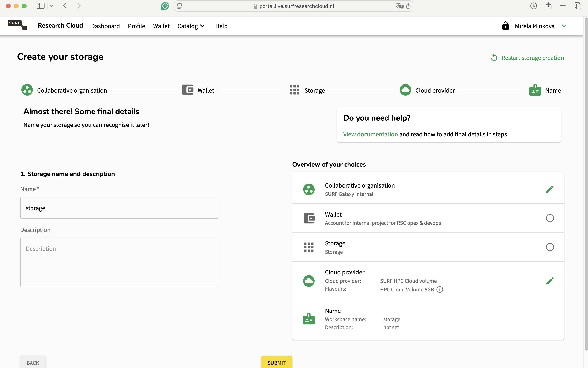The image size is (588, 368).
Task: Submit the storage creation form
Action: 277,362
